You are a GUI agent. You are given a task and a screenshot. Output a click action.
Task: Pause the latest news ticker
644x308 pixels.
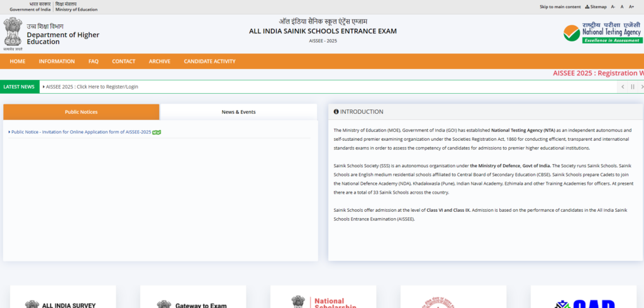[633, 87]
